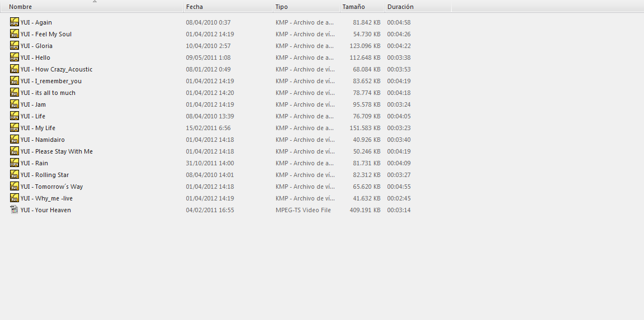Select the file YUI - Please Stay With Me
The height and width of the screenshot is (320, 644).
pyautogui.click(x=56, y=151)
